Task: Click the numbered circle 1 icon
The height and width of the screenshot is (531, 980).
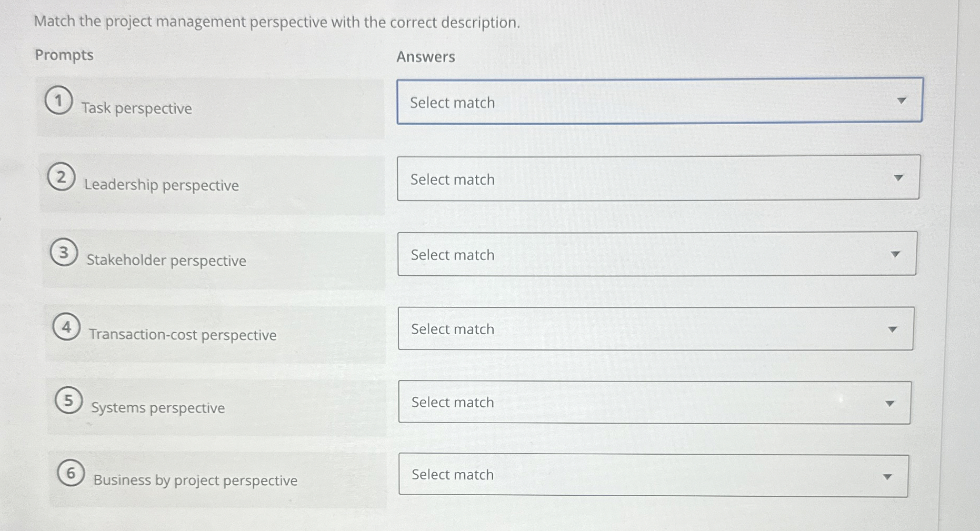Action: [x=59, y=101]
